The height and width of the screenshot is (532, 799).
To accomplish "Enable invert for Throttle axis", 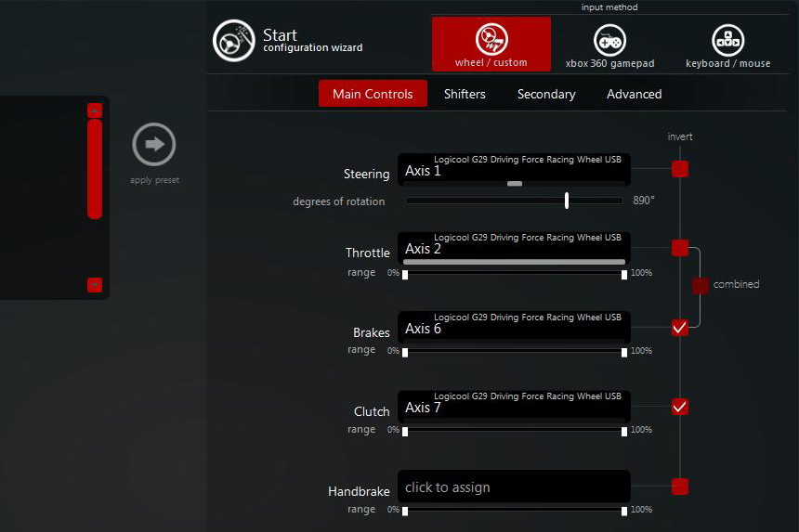I will [680, 248].
